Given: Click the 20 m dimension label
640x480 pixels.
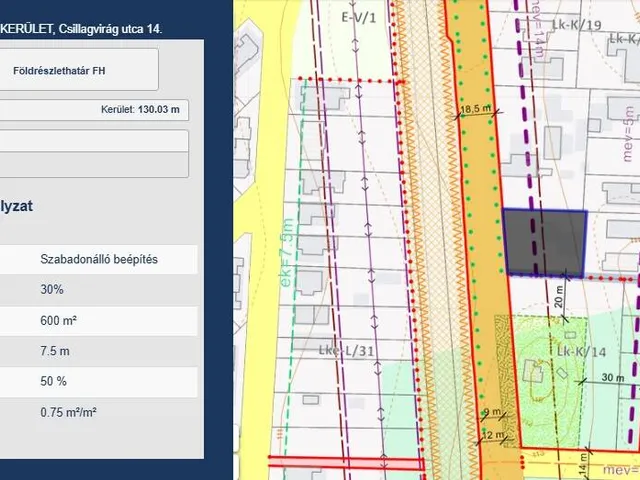Looking at the screenshot, I should [558, 298].
